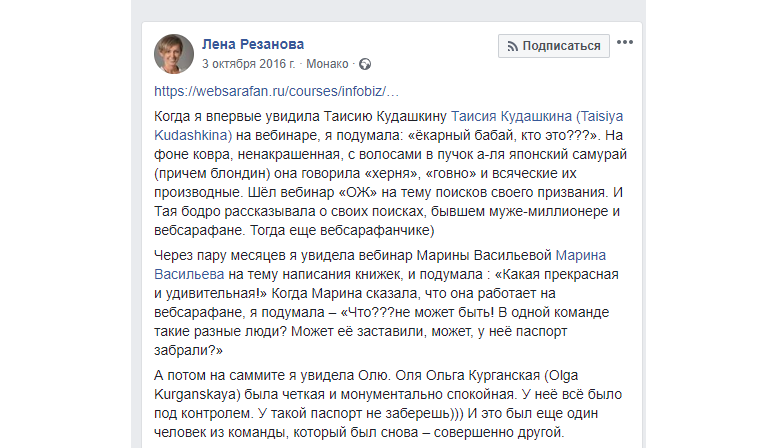Click the globe public-privacy icon
The height and width of the screenshot is (448, 779).
click(365, 64)
